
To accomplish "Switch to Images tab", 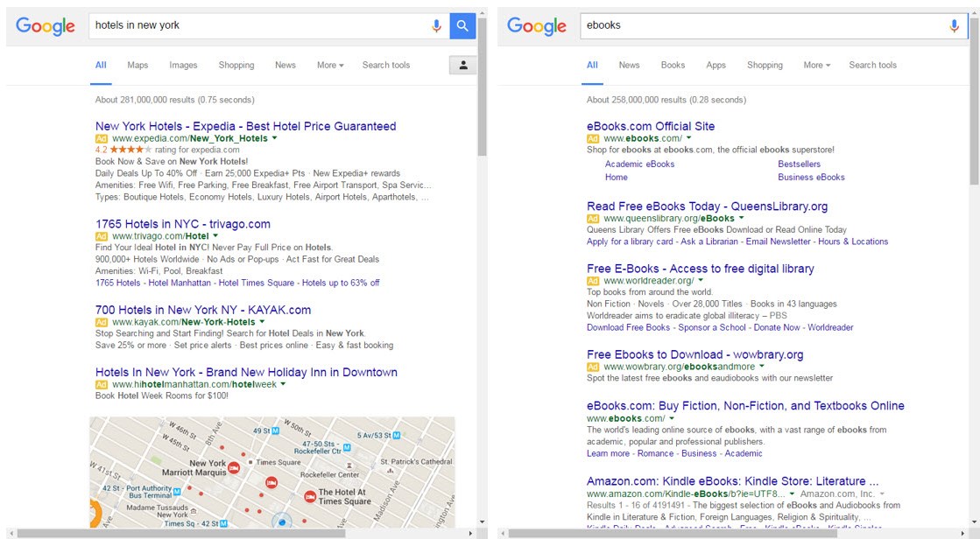I will [x=183, y=65].
